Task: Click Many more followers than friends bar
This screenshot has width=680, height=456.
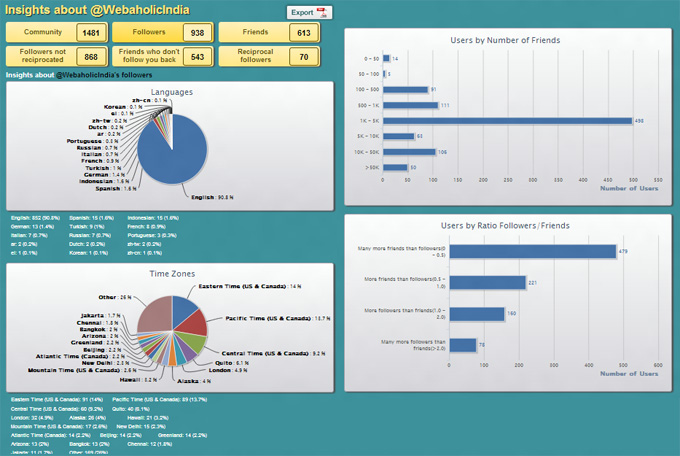Action: point(463,345)
